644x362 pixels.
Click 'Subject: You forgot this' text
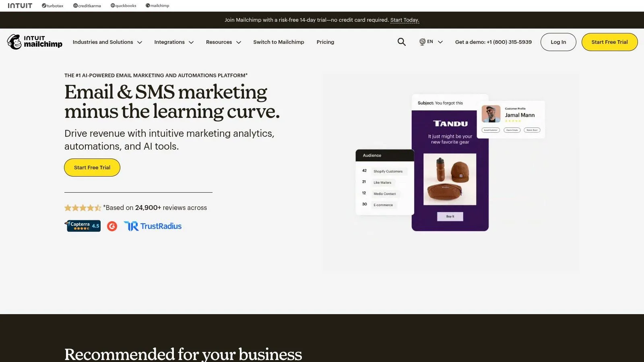pos(440,103)
